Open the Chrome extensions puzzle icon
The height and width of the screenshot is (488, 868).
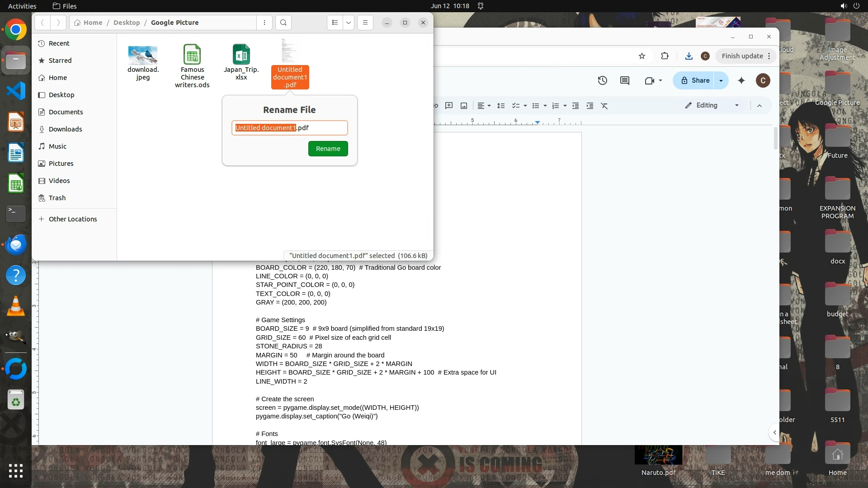pos(665,56)
